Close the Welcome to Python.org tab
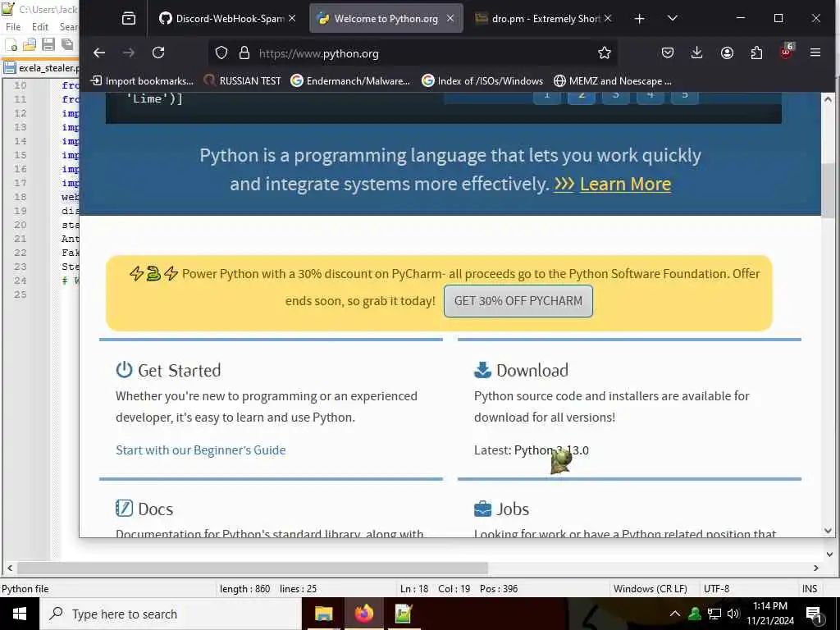 [450, 18]
